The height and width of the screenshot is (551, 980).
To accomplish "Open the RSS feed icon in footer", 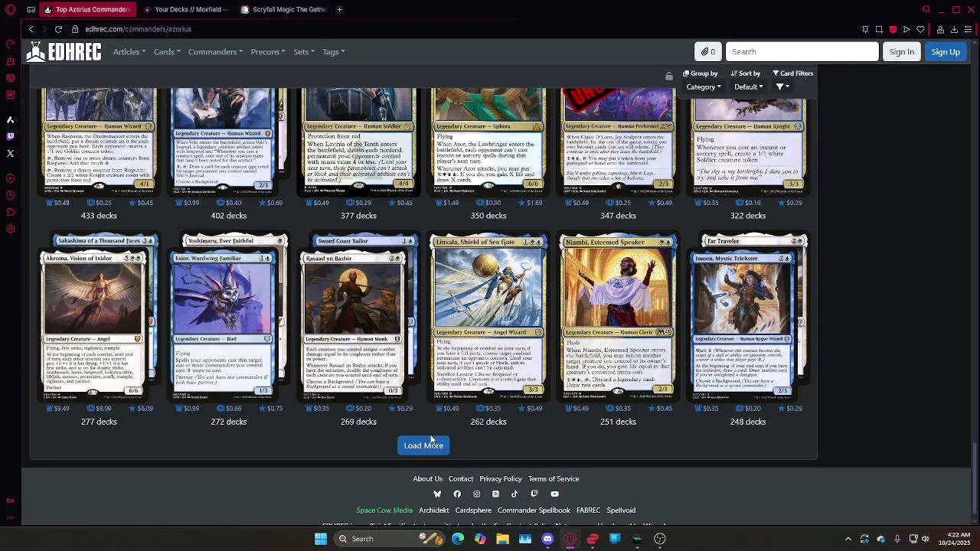I will [x=495, y=494].
